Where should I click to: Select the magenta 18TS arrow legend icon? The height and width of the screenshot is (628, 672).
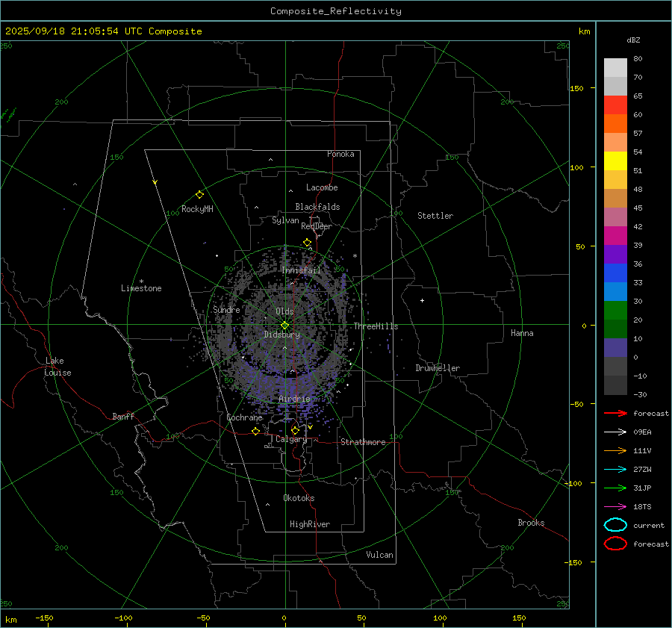coord(615,506)
